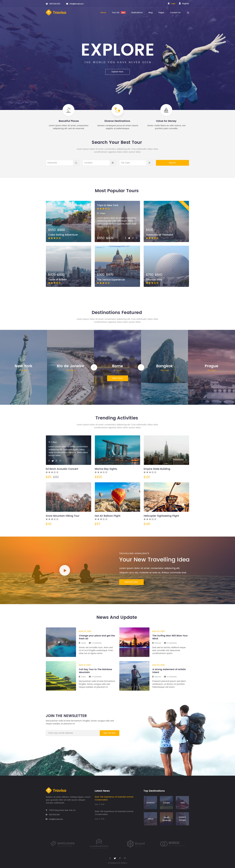Click the Keywords field magnifier icon
The width and height of the screenshot is (235, 868).
[76, 163]
